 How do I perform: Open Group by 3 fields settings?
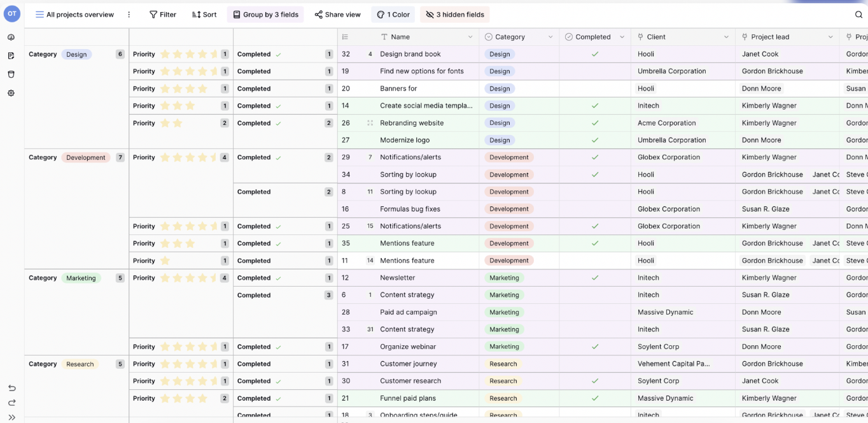pyautogui.click(x=265, y=15)
